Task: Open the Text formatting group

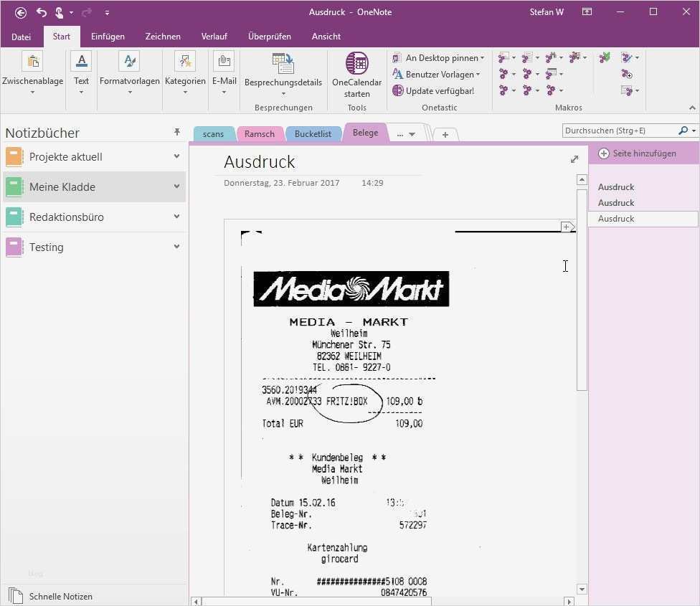Action: pyautogui.click(x=81, y=74)
